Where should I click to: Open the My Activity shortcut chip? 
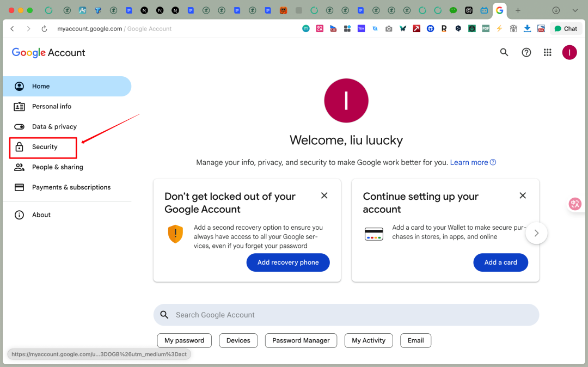click(x=369, y=340)
